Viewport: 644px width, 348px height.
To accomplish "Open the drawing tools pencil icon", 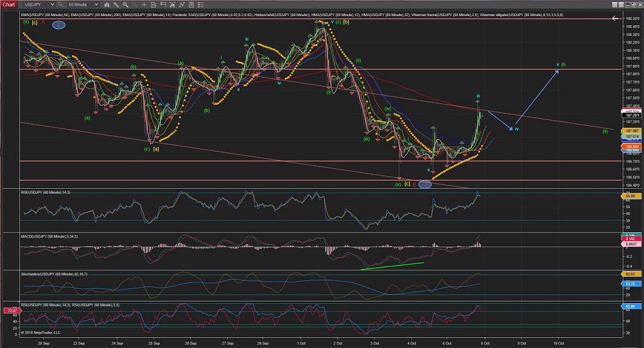I will coord(116,5).
